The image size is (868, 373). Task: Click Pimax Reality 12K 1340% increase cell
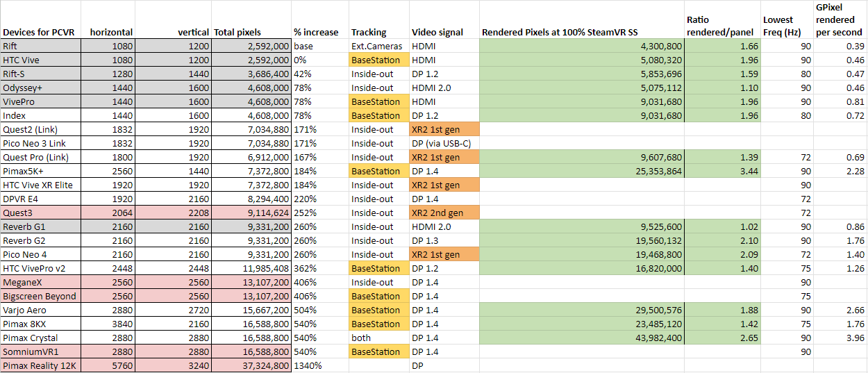(319, 365)
